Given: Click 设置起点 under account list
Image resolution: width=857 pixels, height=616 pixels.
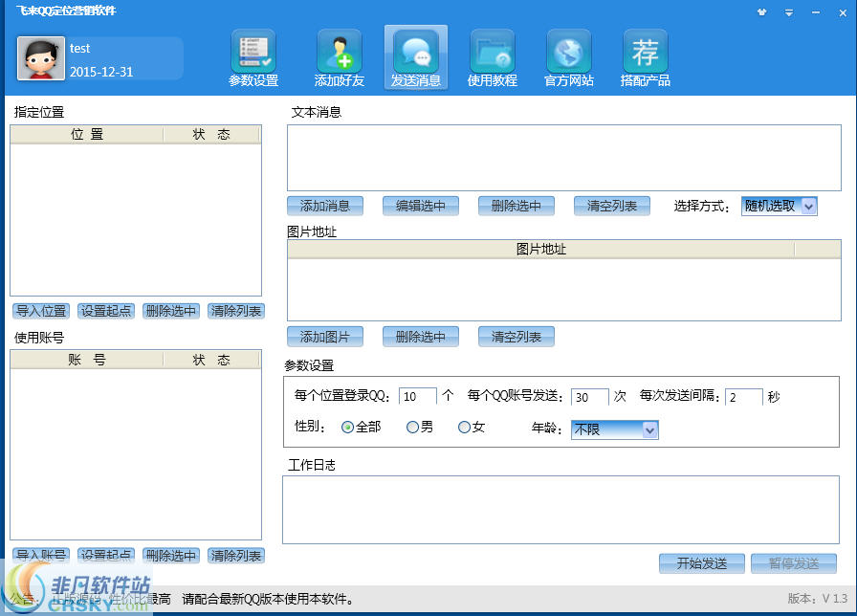Looking at the screenshot, I should [x=106, y=556].
